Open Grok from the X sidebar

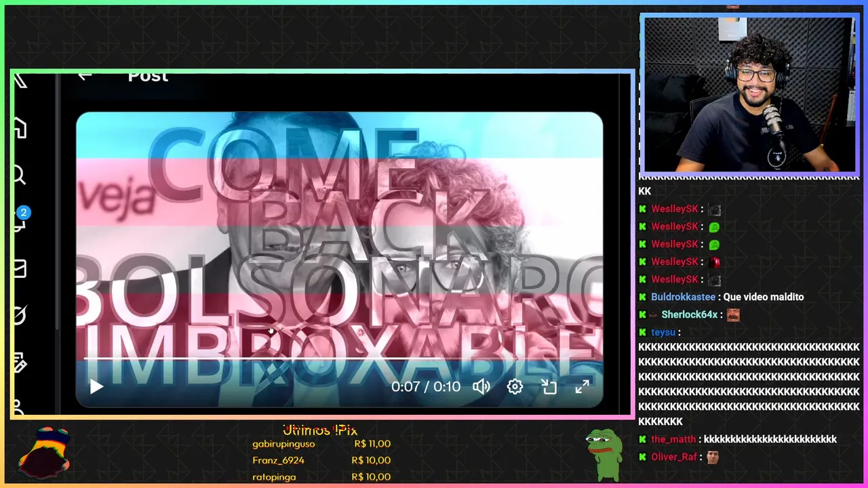[20, 315]
